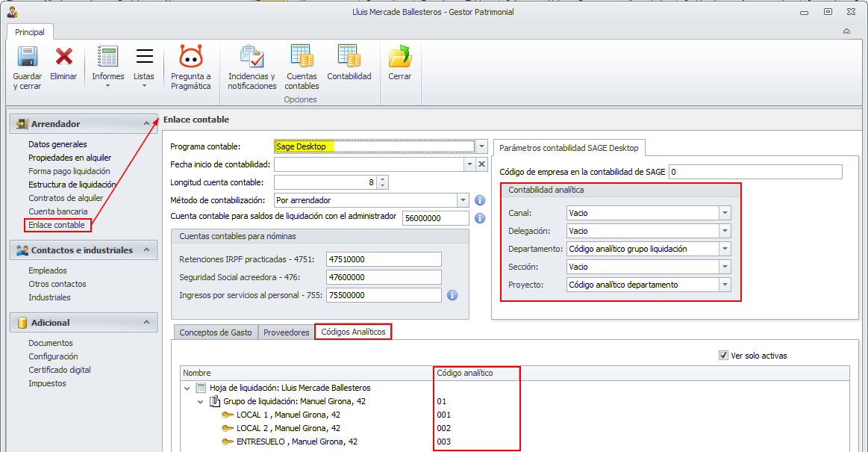Open the Informes reports menu
Image resolution: width=868 pixels, height=452 pixels.
[108, 58]
